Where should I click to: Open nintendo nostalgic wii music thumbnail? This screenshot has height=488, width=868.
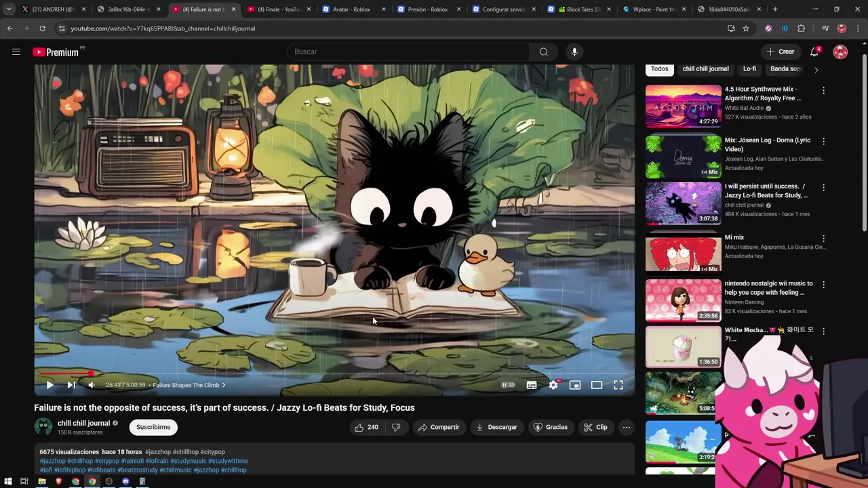(x=683, y=300)
